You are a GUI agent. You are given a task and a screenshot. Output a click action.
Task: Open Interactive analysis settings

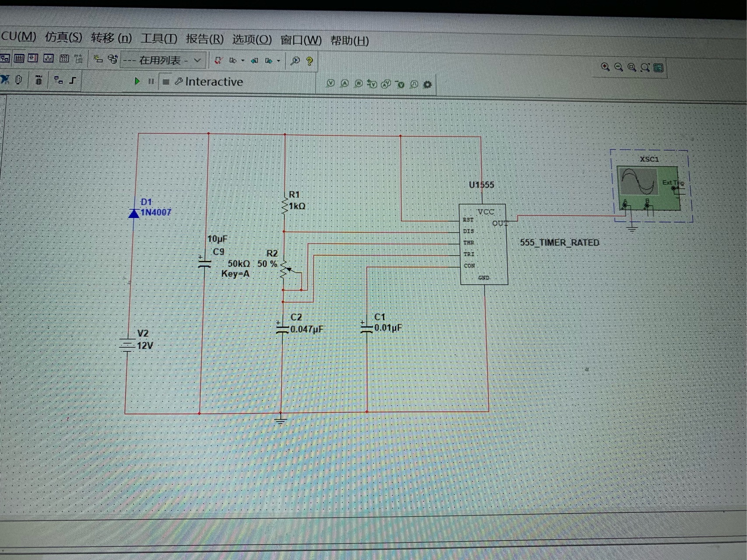pyautogui.click(x=209, y=82)
